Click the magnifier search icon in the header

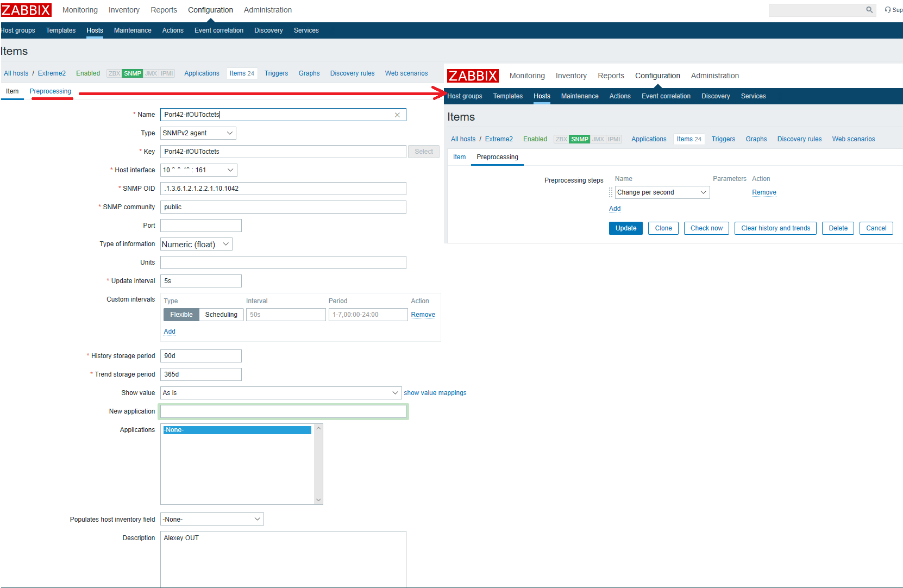click(869, 10)
